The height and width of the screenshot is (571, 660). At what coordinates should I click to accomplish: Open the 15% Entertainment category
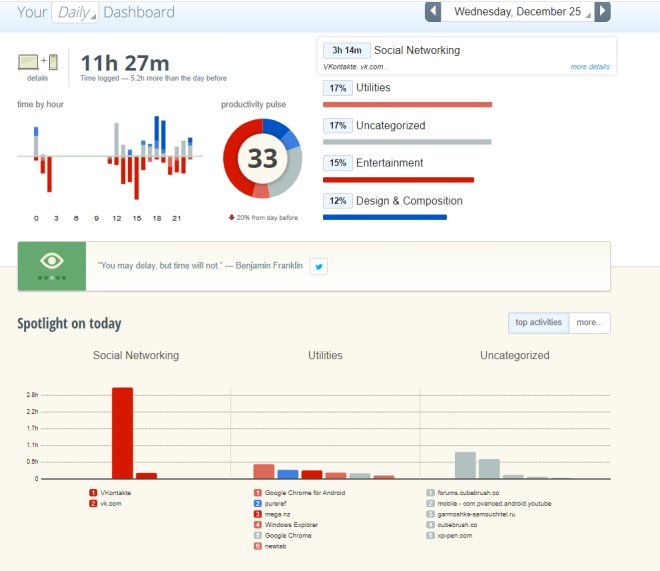(x=389, y=163)
